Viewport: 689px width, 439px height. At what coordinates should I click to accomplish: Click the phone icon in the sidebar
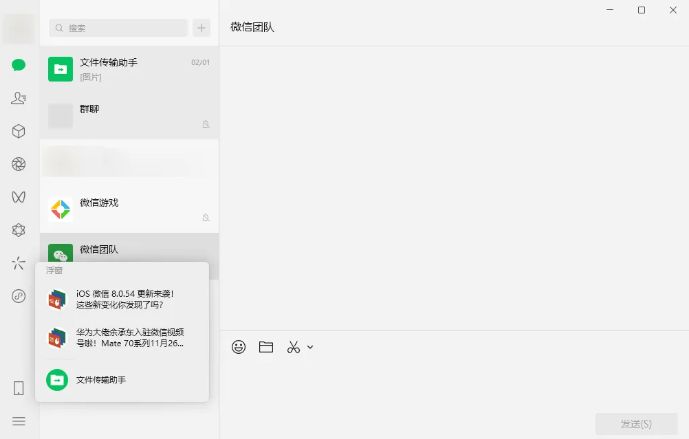coord(18,388)
